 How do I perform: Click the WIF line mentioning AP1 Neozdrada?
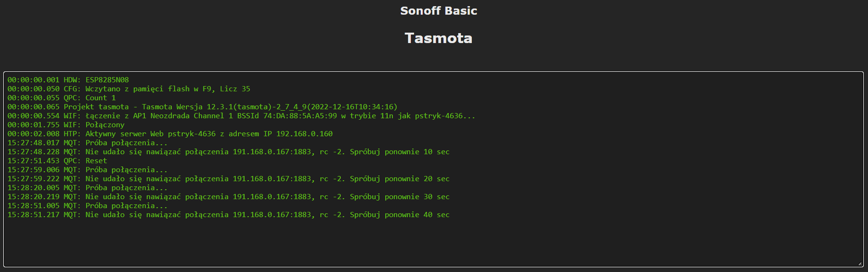click(x=241, y=116)
